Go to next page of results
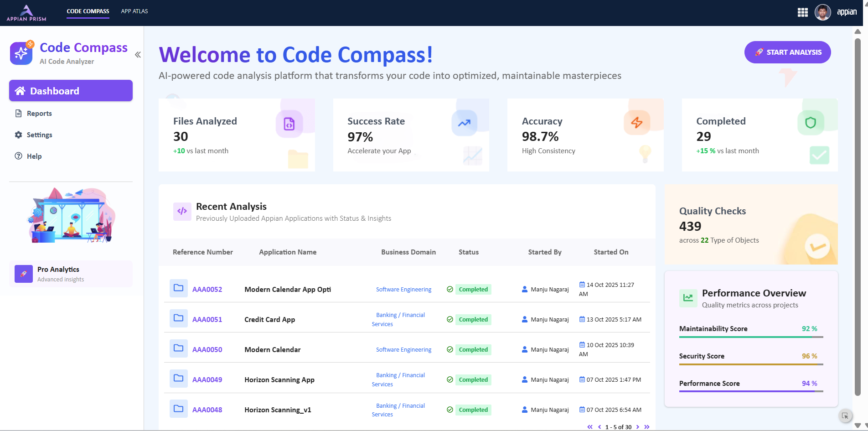868x431 pixels. point(638,427)
